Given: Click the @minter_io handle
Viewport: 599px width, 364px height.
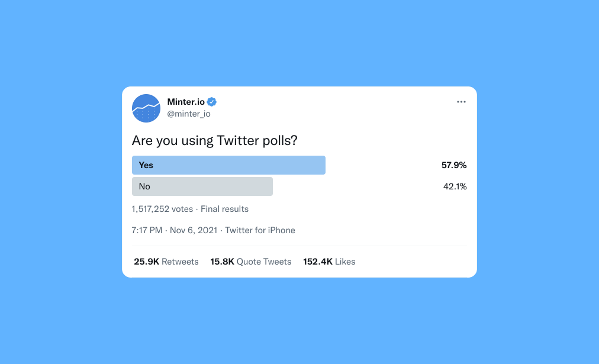Looking at the screenshot, I should pos(188,113).
